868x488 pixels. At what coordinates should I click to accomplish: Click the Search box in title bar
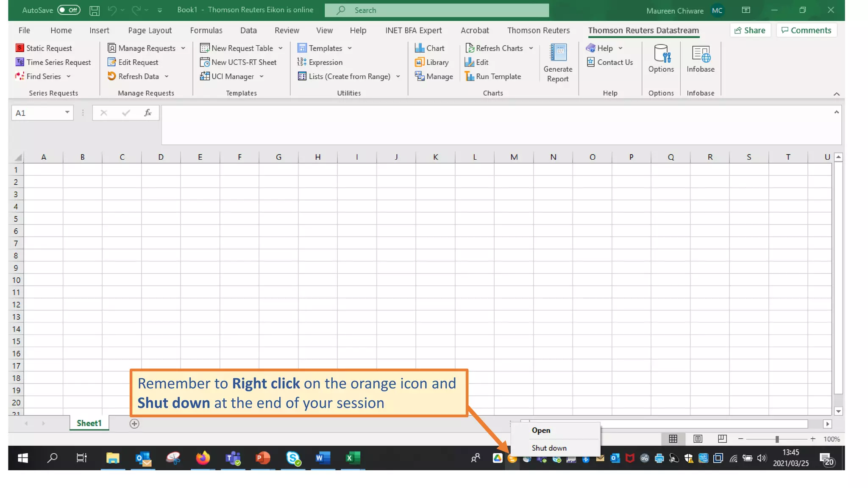coord(437,10)
